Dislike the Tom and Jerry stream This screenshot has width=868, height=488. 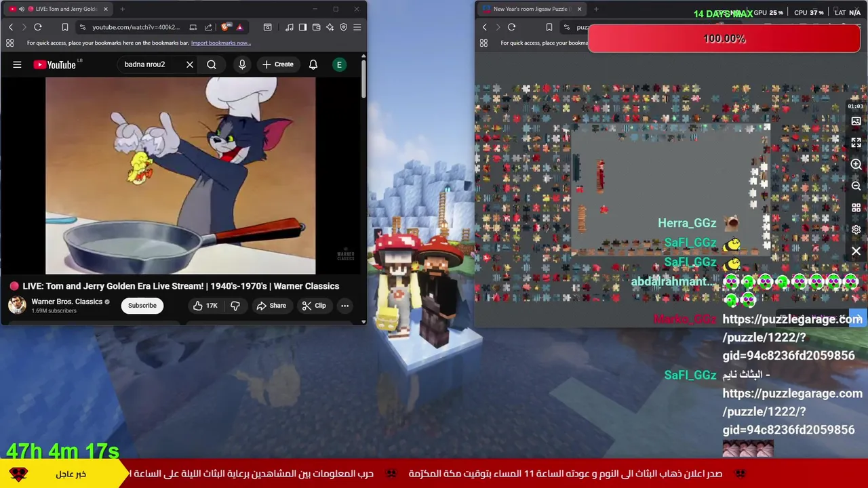pyautogui.click(x=235, y=306)
